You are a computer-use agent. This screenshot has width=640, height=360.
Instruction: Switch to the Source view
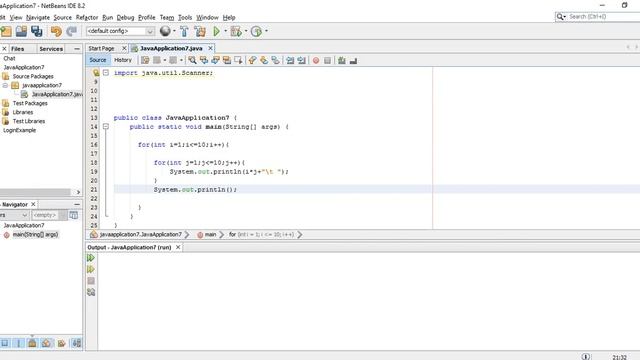point(98,60)
